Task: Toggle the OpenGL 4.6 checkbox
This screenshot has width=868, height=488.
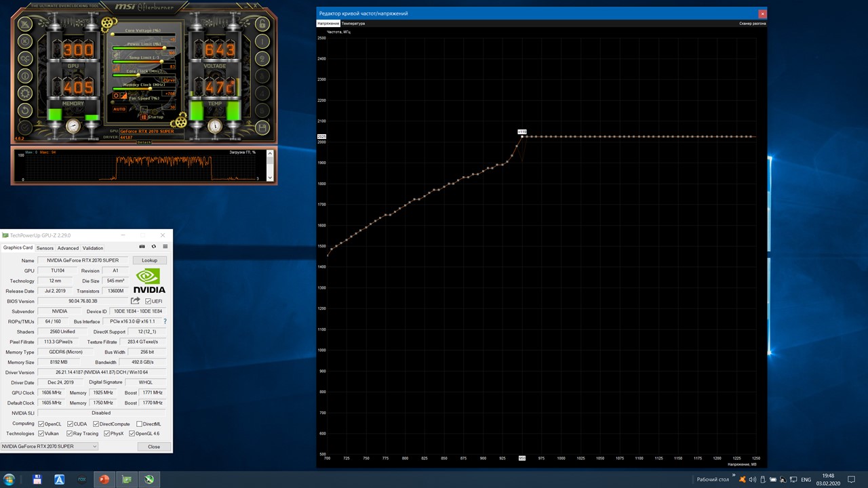Action: click(132, 433)
